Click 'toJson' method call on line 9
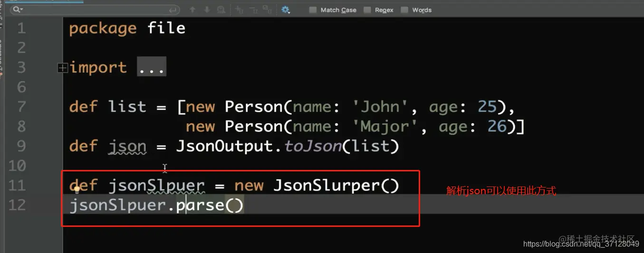This screenshot has height=253, width=644. coord(313,146)
